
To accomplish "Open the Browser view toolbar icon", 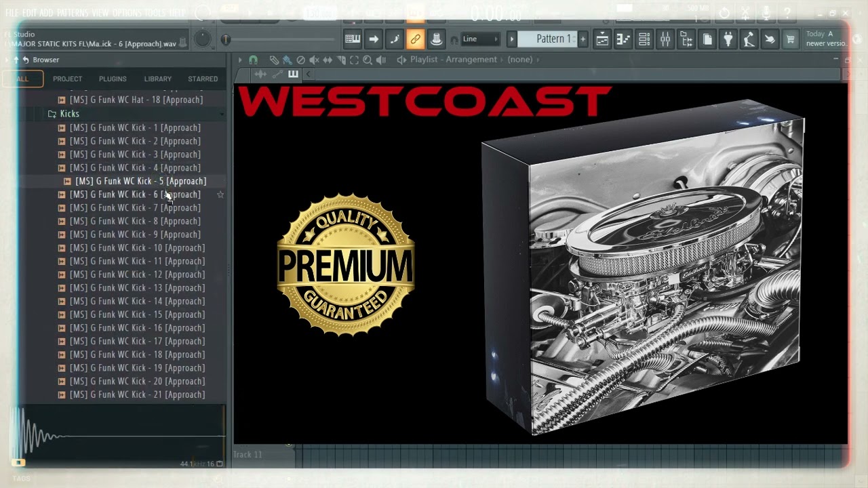I will coord(686,39).
